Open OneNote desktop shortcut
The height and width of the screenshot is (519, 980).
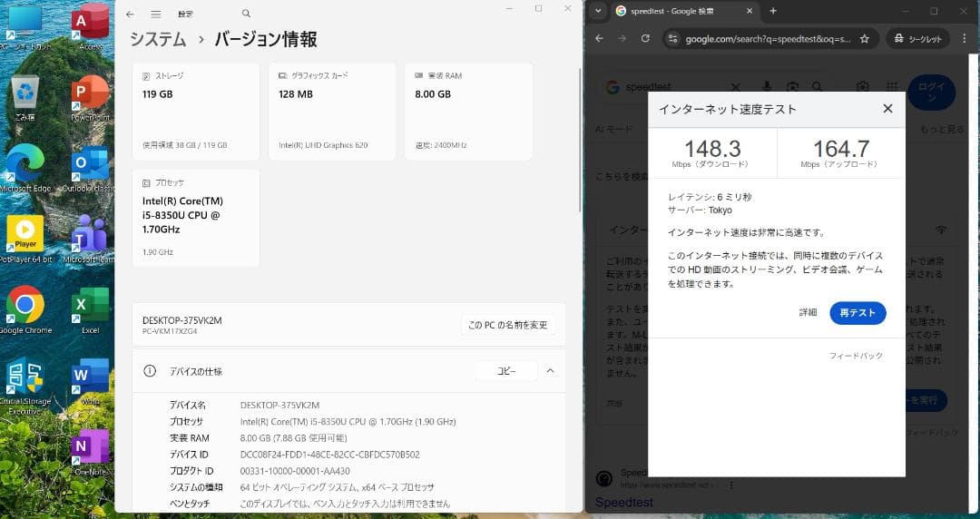point(91,453)
